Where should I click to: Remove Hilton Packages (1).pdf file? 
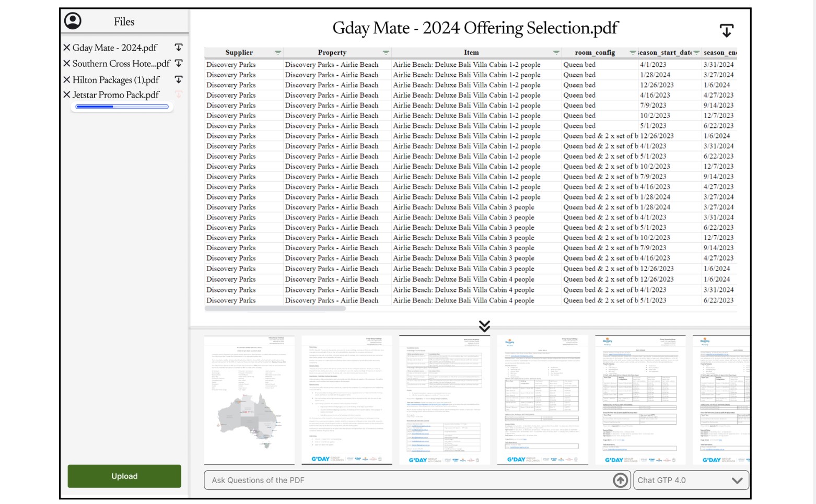pyautogui.click(x=67, y=80)
